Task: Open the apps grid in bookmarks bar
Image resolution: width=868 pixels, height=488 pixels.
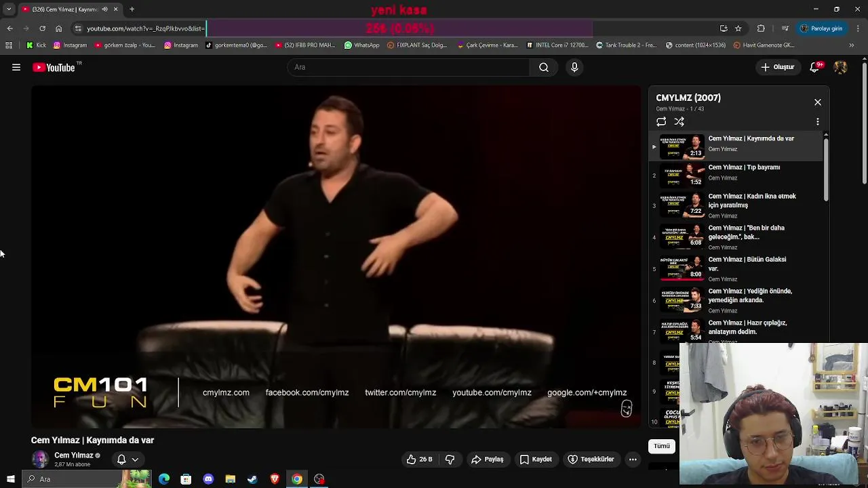Action: [x=9, y=45]
